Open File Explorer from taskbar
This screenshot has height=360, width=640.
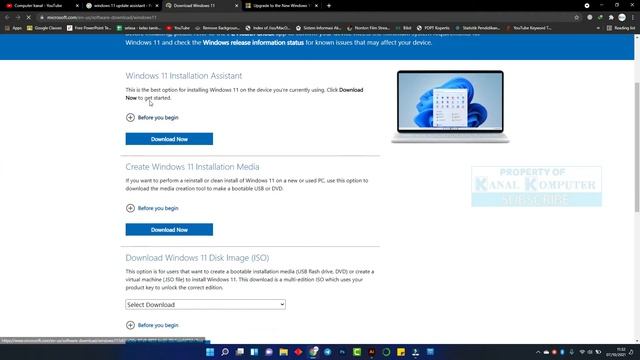[x=284, y=352]
